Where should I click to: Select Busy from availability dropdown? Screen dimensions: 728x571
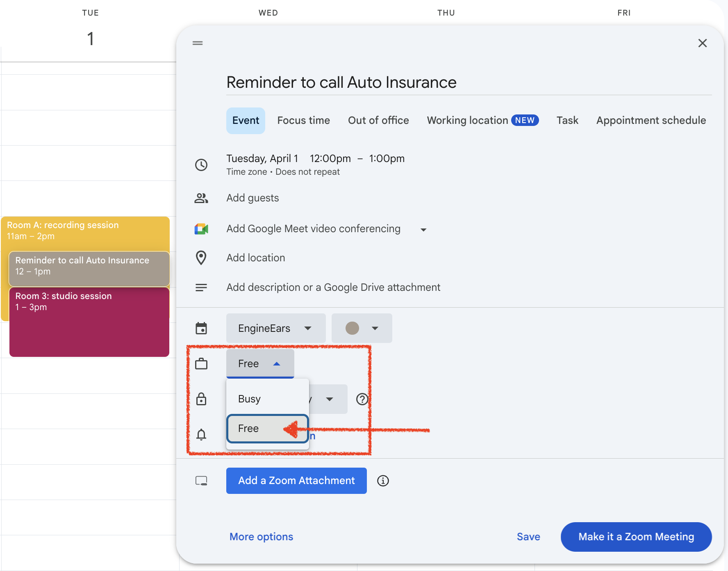click(x=249, y=399)
